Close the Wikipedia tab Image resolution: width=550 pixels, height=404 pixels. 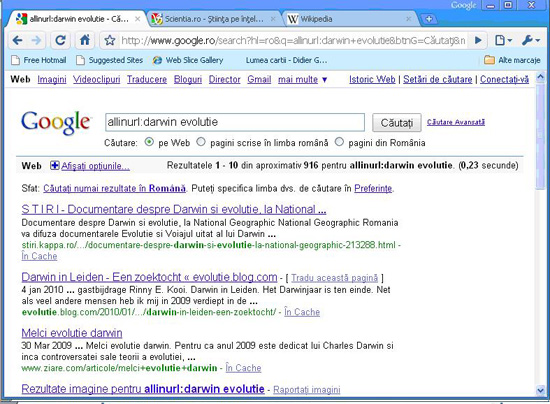408,19
